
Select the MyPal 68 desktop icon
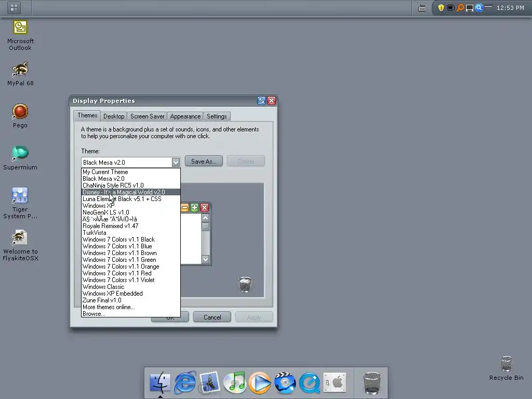tap(20, 74)
